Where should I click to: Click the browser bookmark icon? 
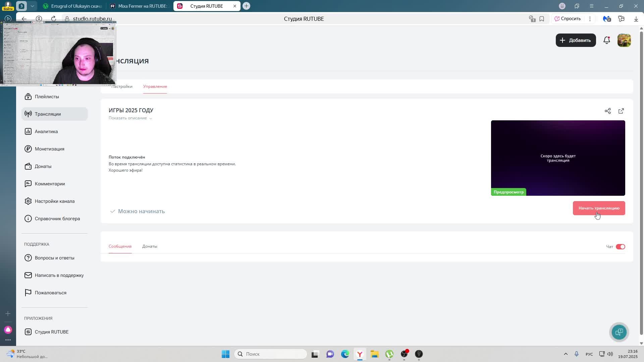click(x=542, y=19)
